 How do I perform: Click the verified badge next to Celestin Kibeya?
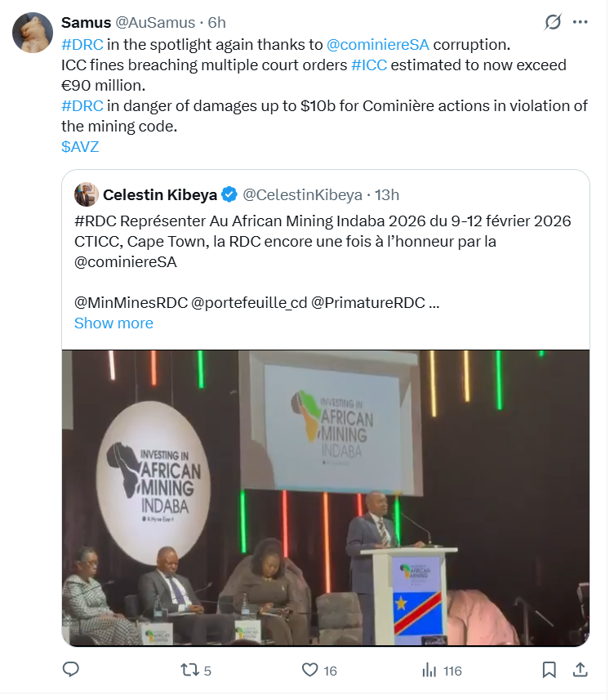point(229,194)
